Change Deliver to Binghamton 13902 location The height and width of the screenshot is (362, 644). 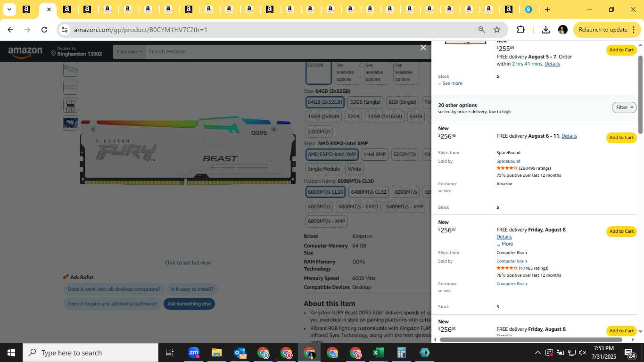click(76, 51)
